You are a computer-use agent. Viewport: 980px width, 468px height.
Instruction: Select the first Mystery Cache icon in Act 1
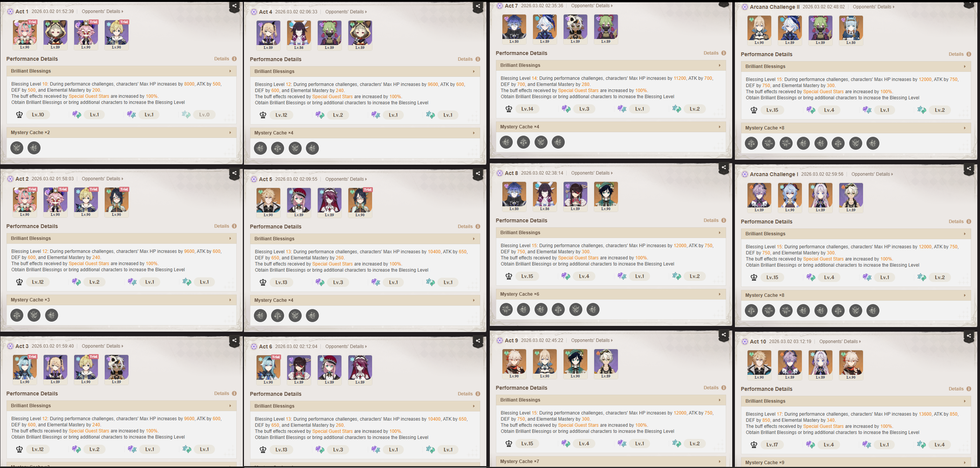coord(17,148)
